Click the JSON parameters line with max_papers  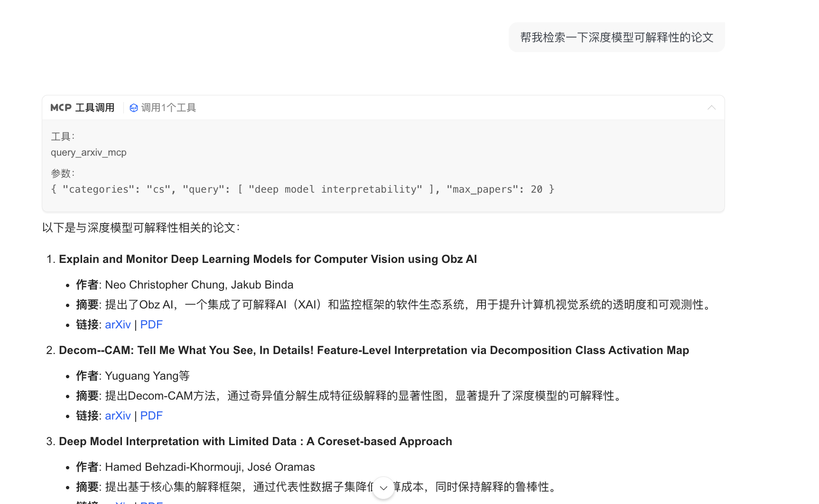pyautogui.click(x=302, y=189)
